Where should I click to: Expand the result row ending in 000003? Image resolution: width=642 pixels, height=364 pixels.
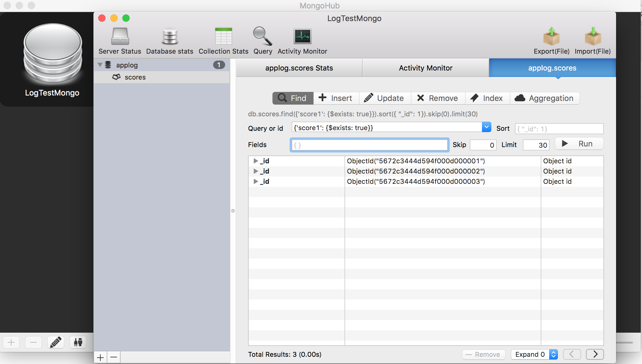(256, 181)
